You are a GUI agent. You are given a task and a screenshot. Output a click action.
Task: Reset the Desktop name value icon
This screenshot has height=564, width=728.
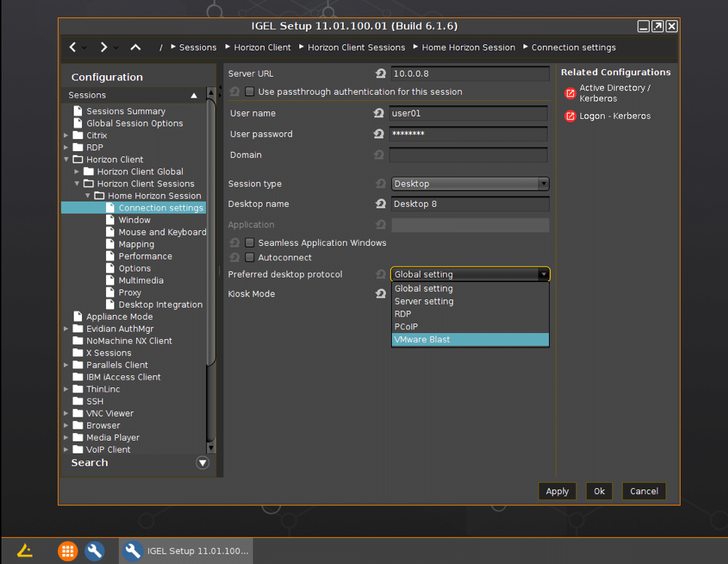click(x=381, y=203)
